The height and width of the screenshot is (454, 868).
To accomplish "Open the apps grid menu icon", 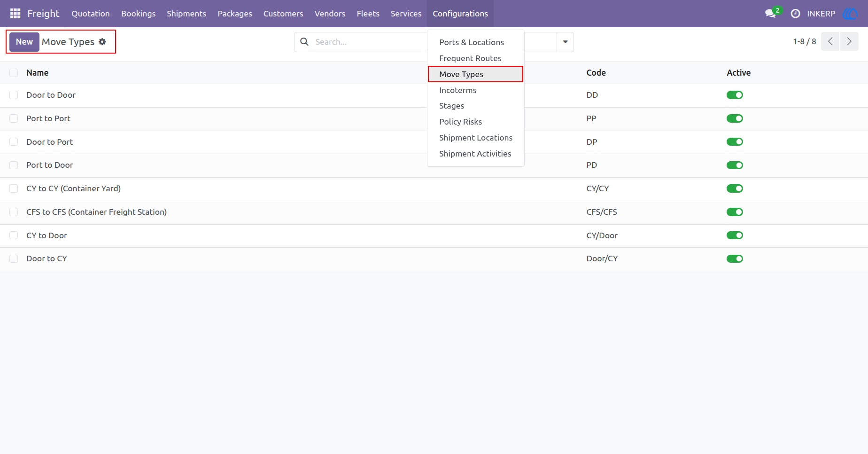I will 15,14.
